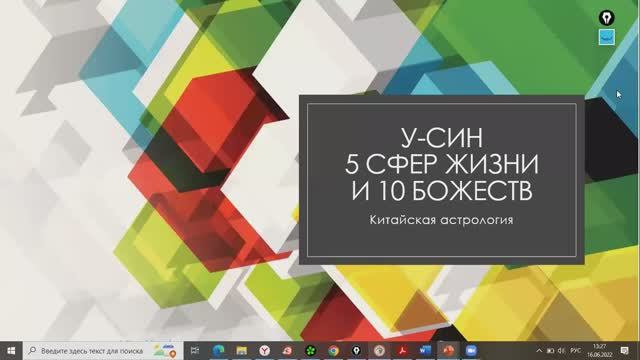Open the red app next to Yandex
The width and height of the screenshot is (640, 360).
pos(287,351)
